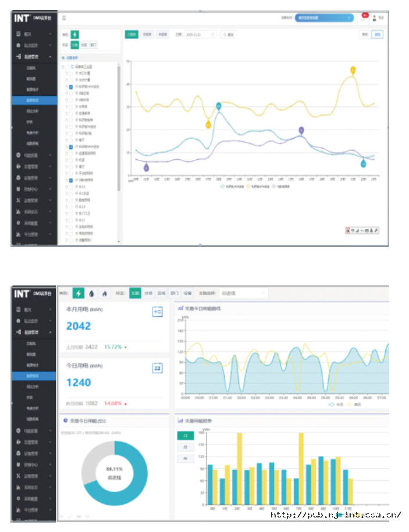
Task: Select the 年 button below 月 in the trend panel
Action: point(186,459)
